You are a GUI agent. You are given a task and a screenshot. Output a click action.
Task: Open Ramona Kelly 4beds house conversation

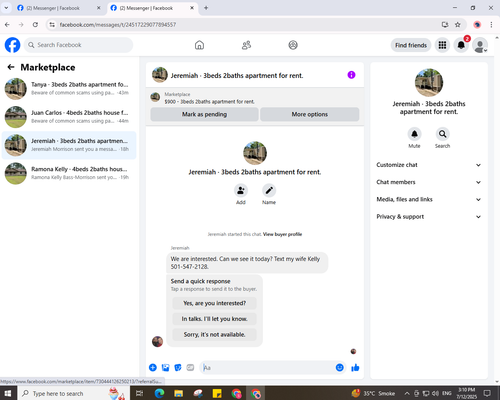click(x=69, y=173)
